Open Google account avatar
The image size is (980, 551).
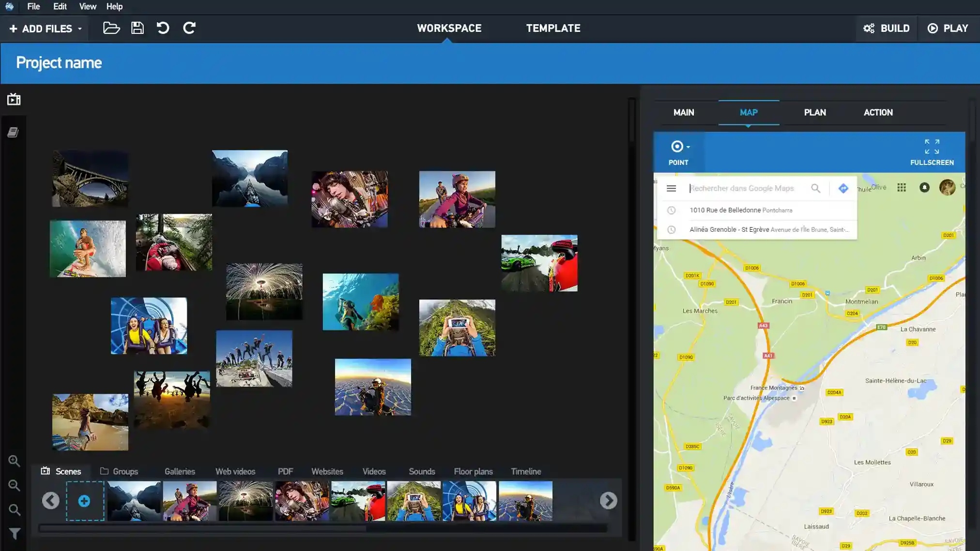pyautogui.click(x=947, y=187)
